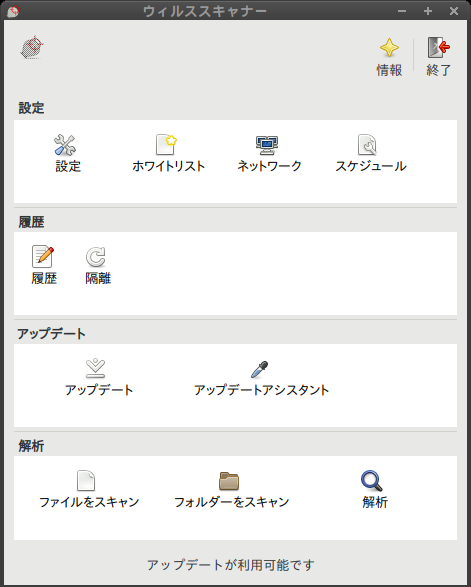Click the app icon in the title bar
Viewport: 471px width, 587px height.
[x=13, y=10]
